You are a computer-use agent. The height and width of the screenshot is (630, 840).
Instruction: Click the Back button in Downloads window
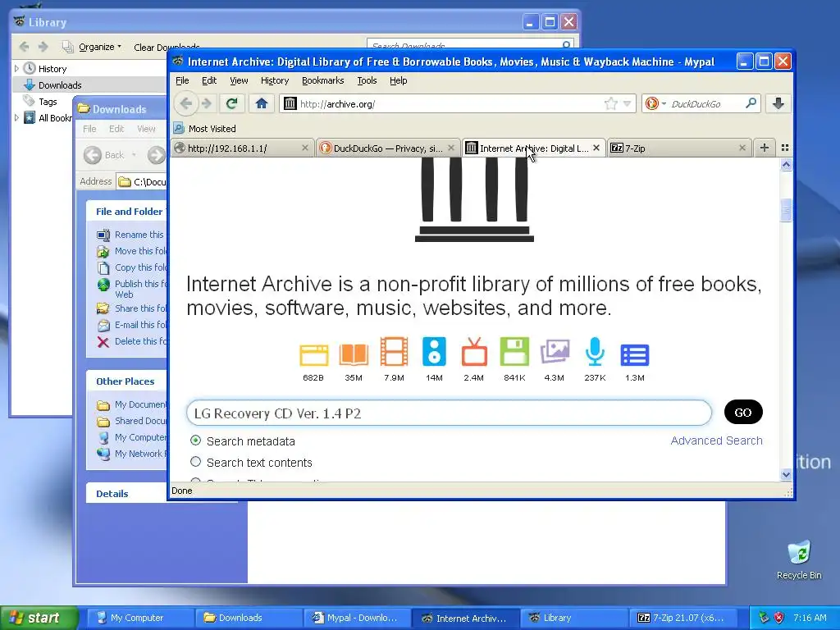(x=104, y=155)
